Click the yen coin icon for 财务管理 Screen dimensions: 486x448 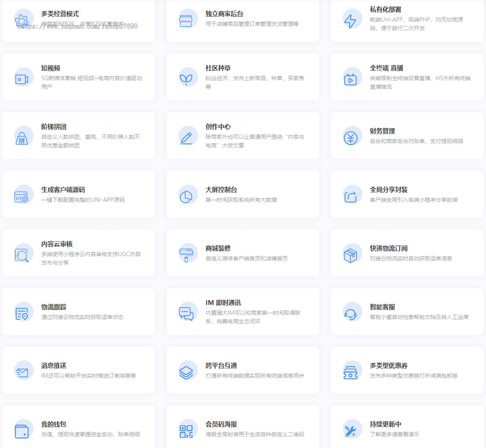350,138
